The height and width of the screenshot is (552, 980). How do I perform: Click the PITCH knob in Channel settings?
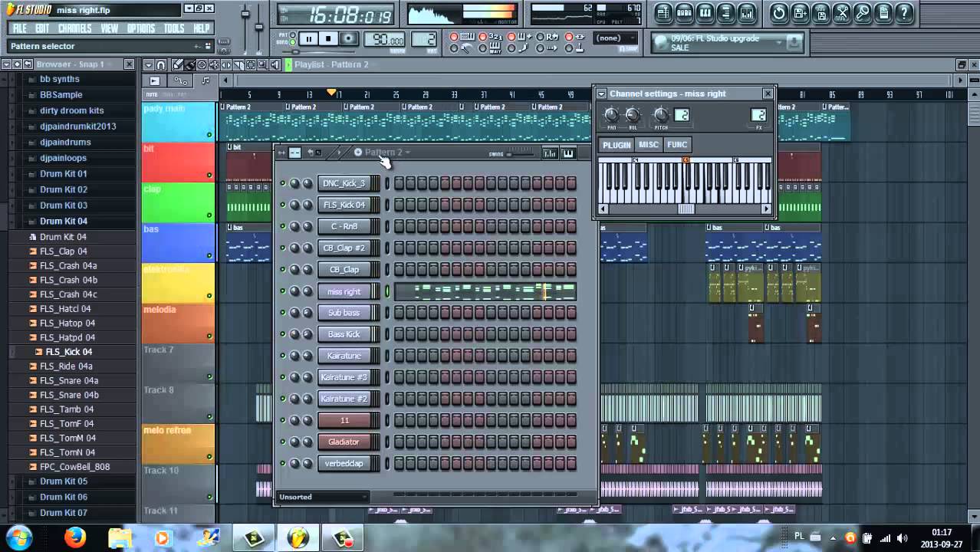[x=661, y=115]
